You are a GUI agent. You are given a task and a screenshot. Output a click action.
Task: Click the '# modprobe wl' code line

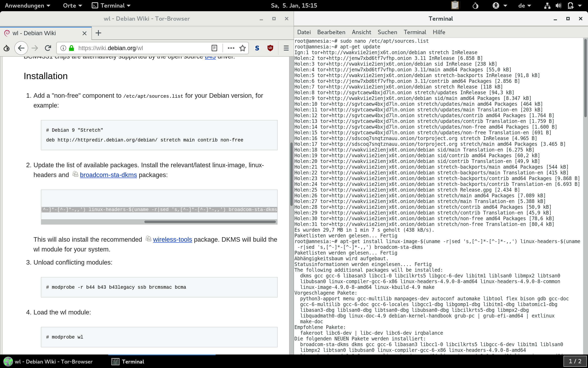point(65,337)
